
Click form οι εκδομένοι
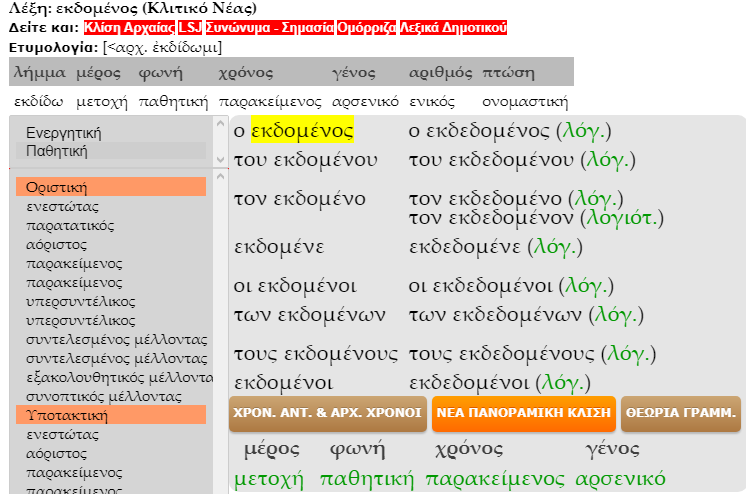(295, 286)
